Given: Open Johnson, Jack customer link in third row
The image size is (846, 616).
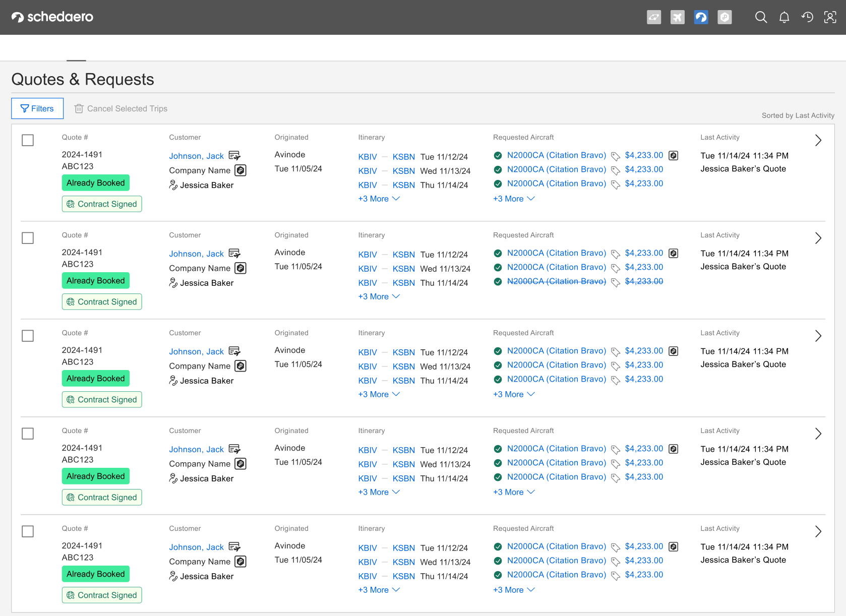Looking at the screenshot, I should click(x=196, y=351).
